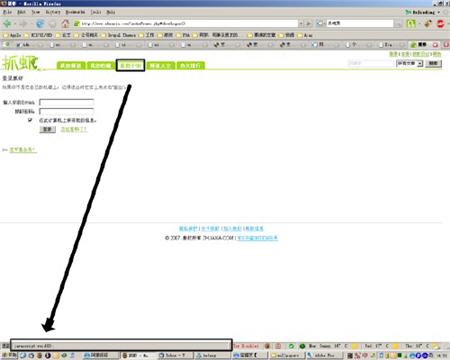Click the green link beside the login button
This screenshot has width=450, height=360.
pos(74,129)
